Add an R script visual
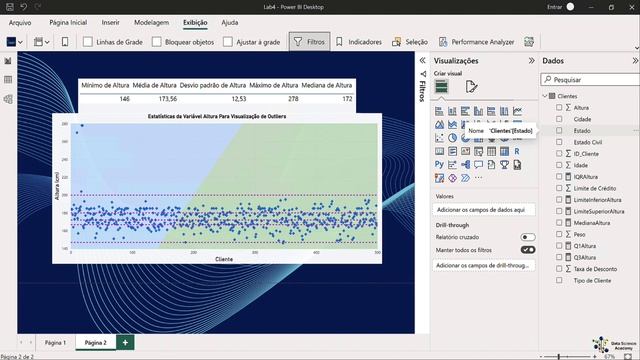Image resolution: width=640 pixels, height=360 pixels. click(x=517, y=151)
